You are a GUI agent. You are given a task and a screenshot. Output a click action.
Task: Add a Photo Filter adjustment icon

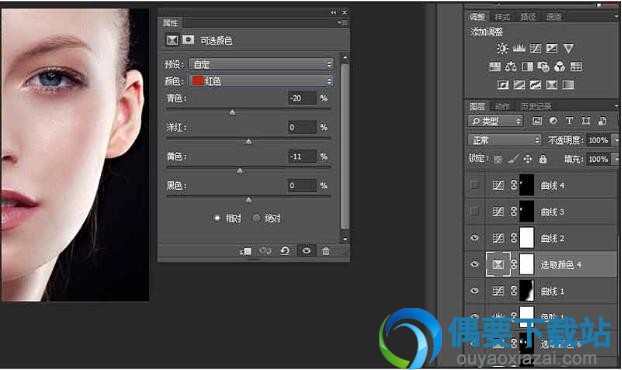point(543,67)
